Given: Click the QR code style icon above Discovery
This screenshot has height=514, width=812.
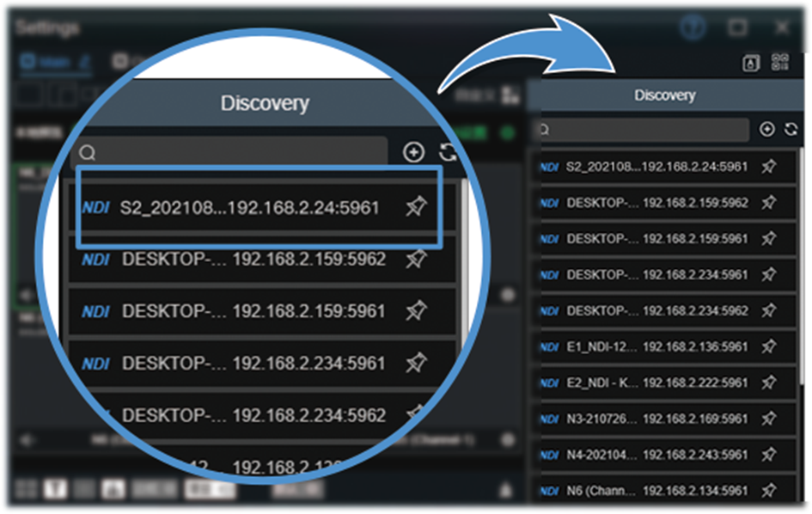Looking at the screenshot, I should tap(780, 62).
